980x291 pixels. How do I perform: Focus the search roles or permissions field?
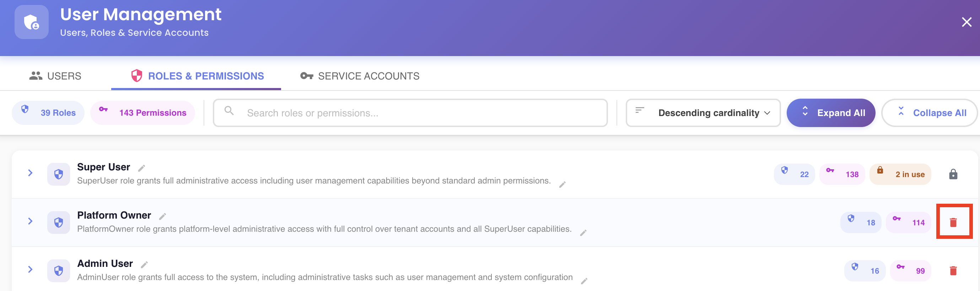point(410,113)
